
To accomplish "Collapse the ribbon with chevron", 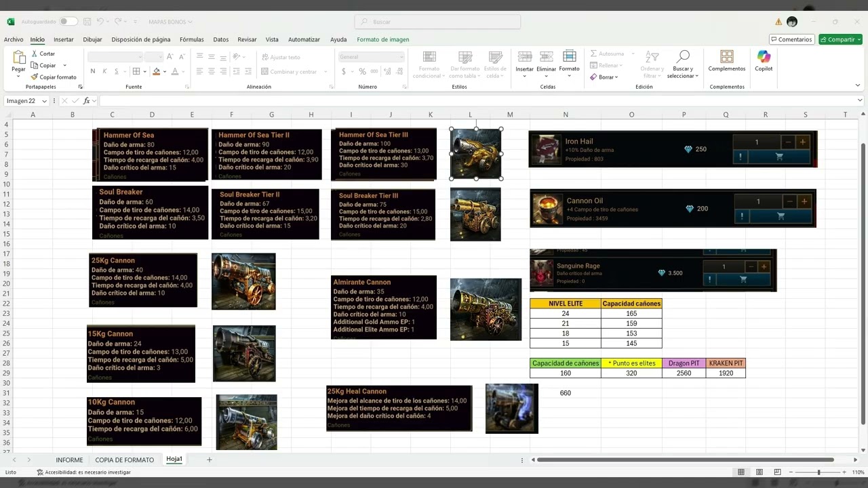I will [859, 85].
